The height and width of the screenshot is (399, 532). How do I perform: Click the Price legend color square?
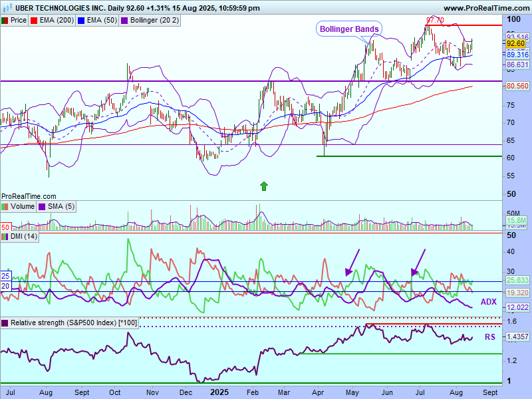point(5,21)
